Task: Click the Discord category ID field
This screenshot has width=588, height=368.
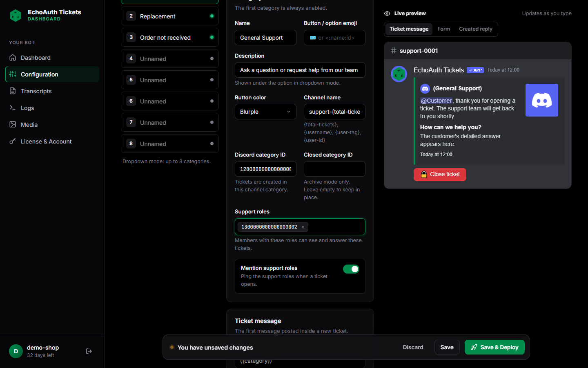Action: pos(265,169)
